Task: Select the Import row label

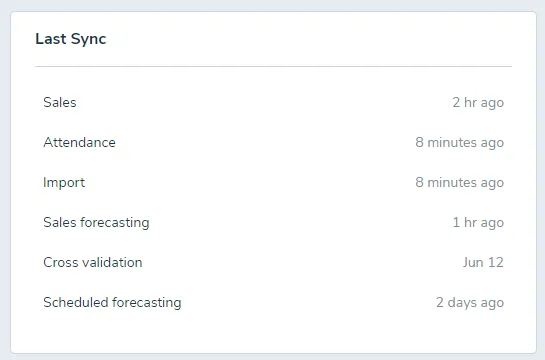Action: [64, 183]
